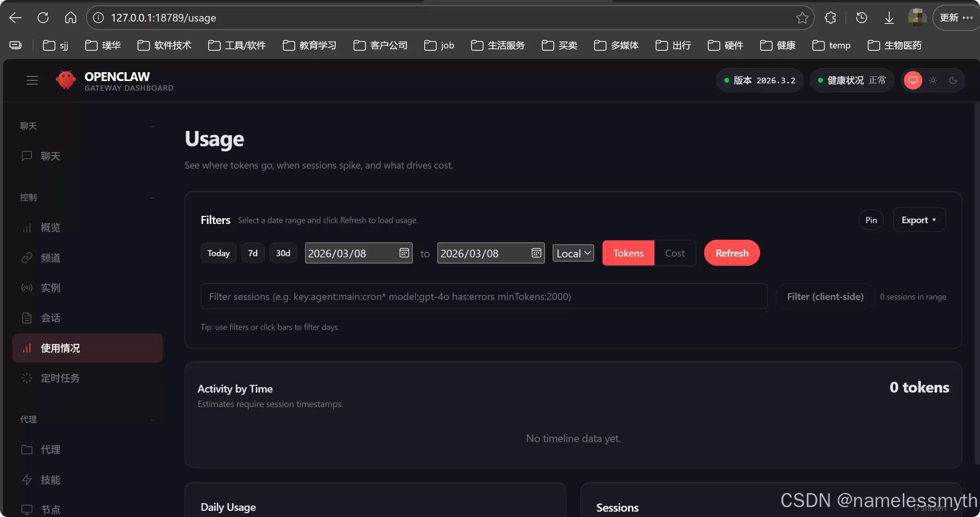Go to 定时任务 in the sidebar
Screen dimensions: 980x517
click(60, 378)
